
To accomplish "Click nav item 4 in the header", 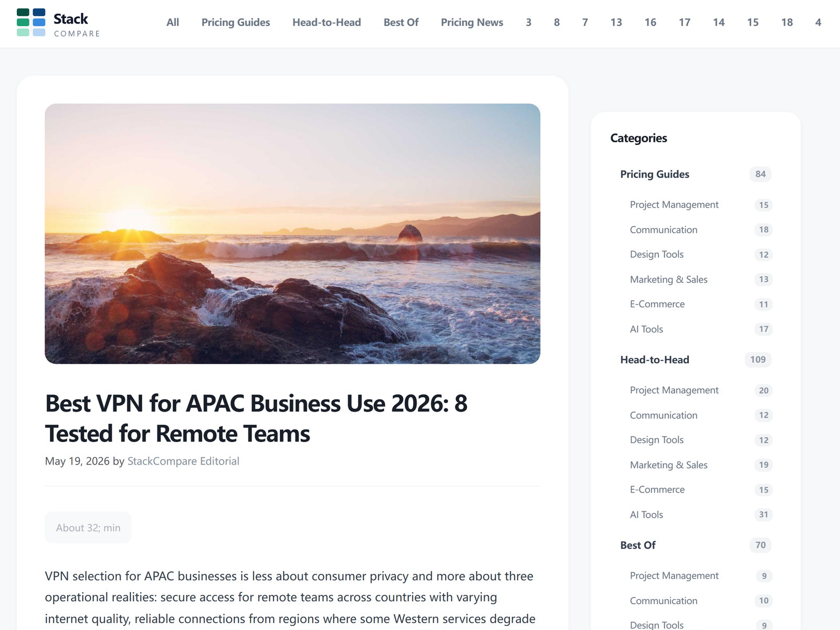I will tap(818, 23).
